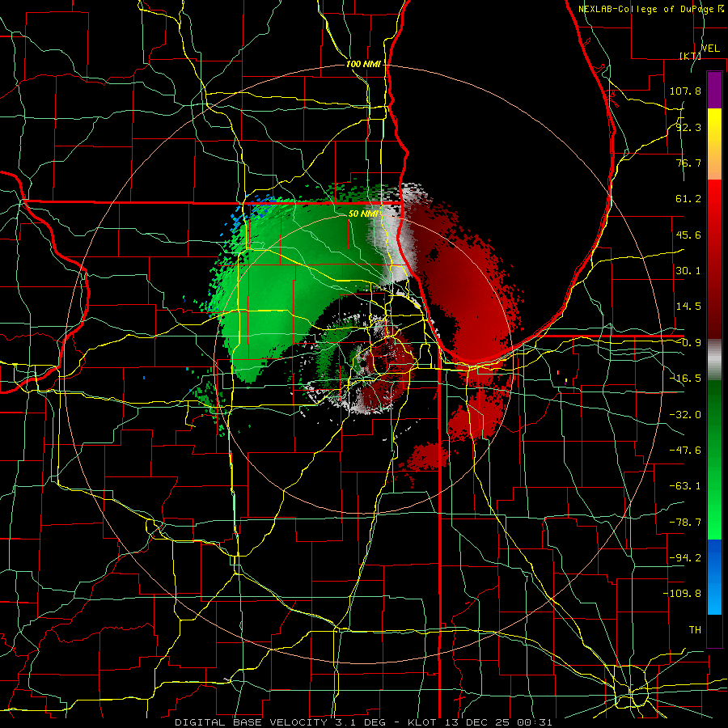728x728 pixels.
Task: Pick the green segment of the color bar
Action: pos(714,459)
